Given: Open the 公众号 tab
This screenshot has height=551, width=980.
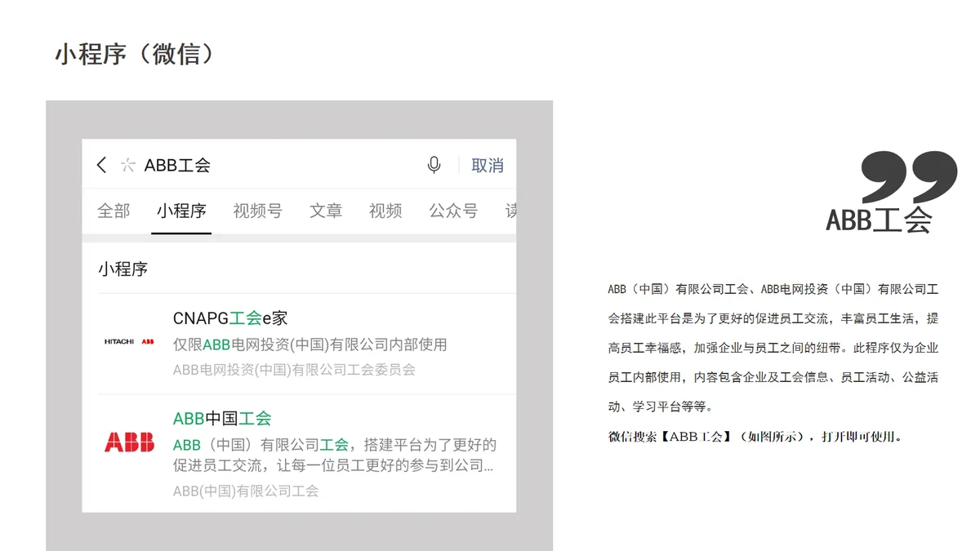Looking at the screenshot, I should (453, 211).
